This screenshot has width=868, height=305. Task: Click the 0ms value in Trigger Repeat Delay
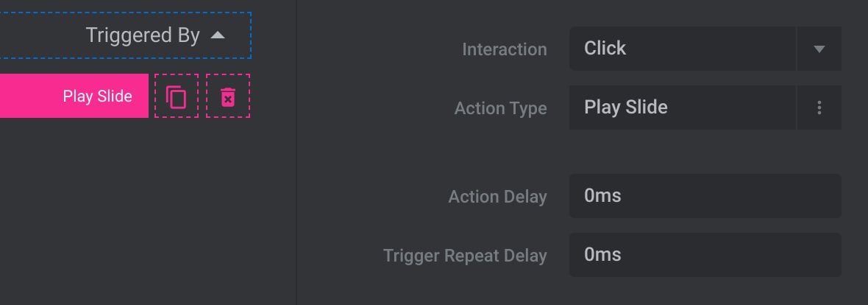tap(602, 255)
